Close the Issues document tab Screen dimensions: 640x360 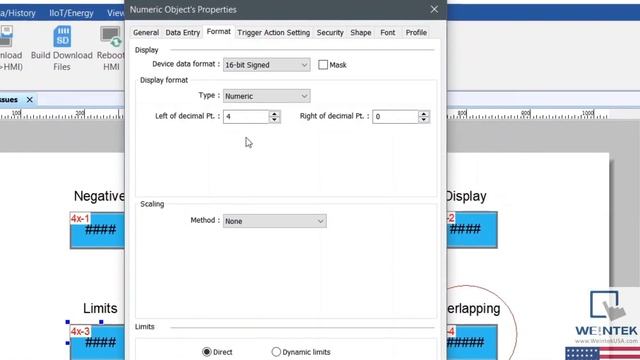click(x=29, y=100)
